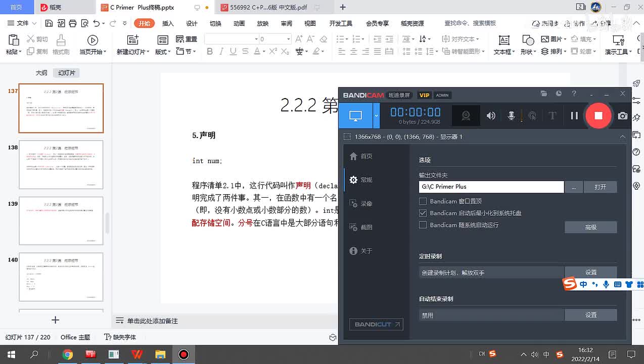This screenshot has width=644, height=364.
Task: Open the 文件 menu dropdown
Action: point(22,23)
